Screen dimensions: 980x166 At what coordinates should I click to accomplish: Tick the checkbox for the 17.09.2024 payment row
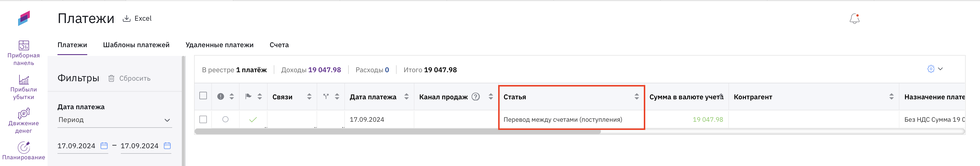[203, 119]
